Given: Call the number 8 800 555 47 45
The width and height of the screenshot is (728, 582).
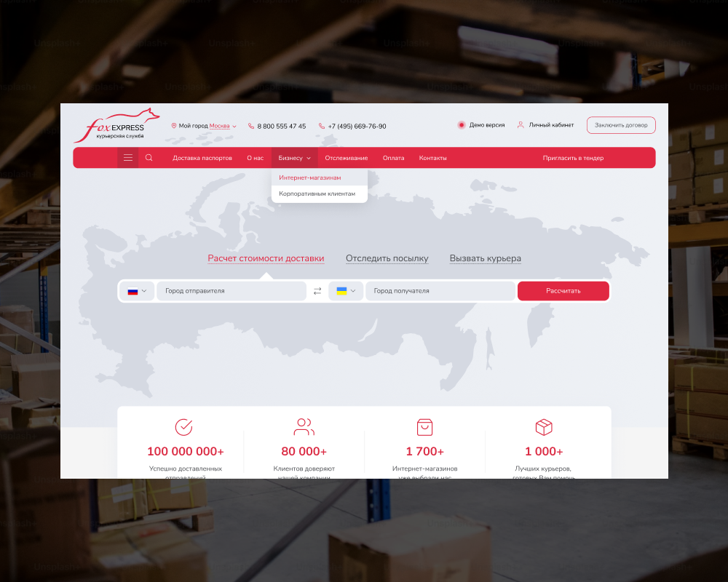Looking at the screenshot, I should [x=282, y=127].
